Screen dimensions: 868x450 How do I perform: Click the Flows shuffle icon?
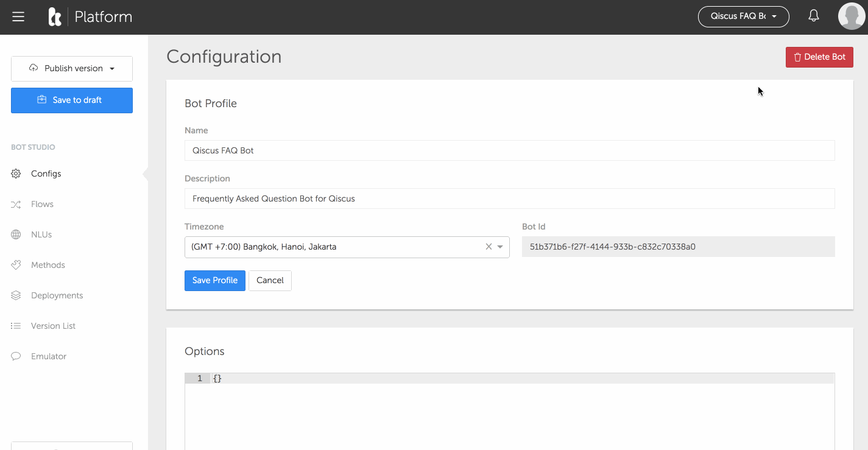click(x=16, y=204)
